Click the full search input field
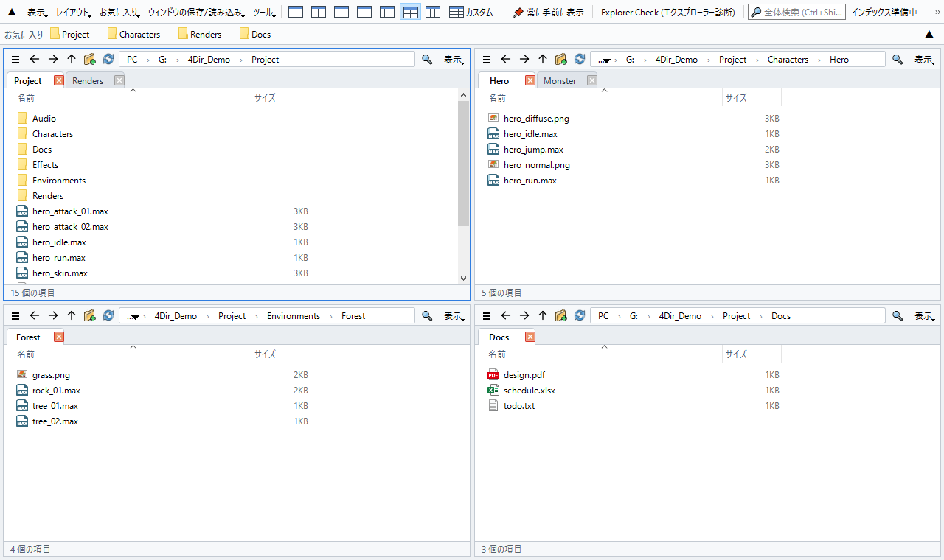This screenshot has width=944, height=560. pyautogui.click(x=796, y=12)
